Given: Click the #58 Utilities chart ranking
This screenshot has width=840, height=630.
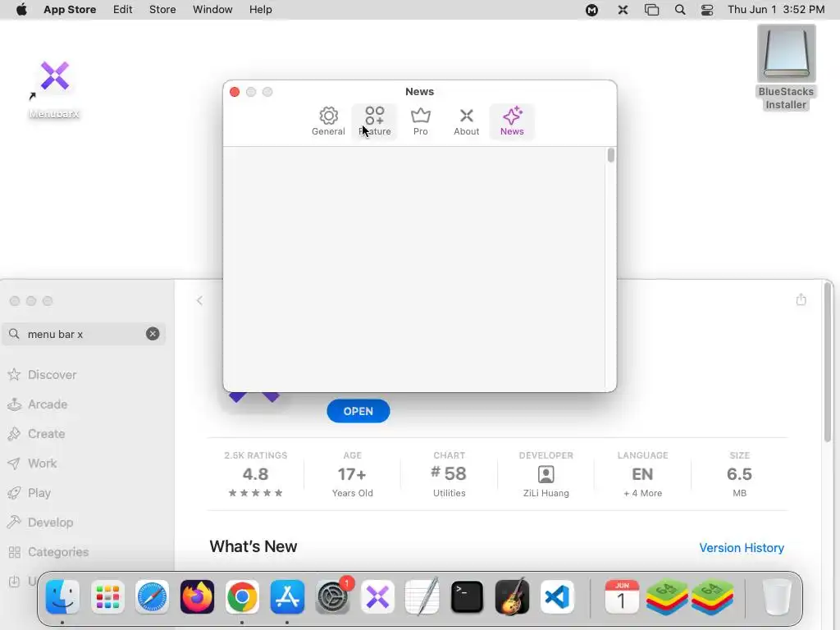Looking at the screenshot, I should 449,474.
